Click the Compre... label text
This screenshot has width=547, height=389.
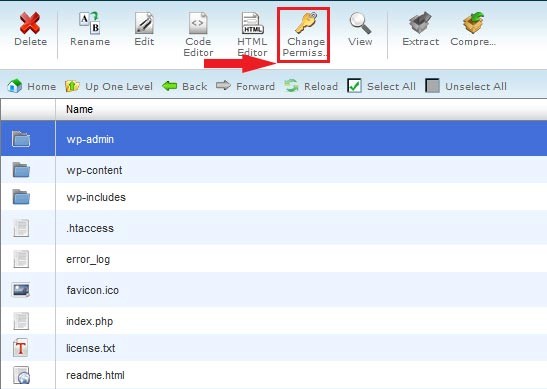coord(473,42)
